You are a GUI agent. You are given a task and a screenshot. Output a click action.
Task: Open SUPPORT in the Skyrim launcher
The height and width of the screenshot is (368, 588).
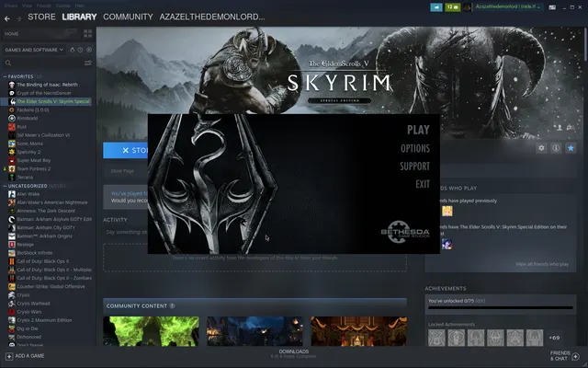click(x=414, y=166)
